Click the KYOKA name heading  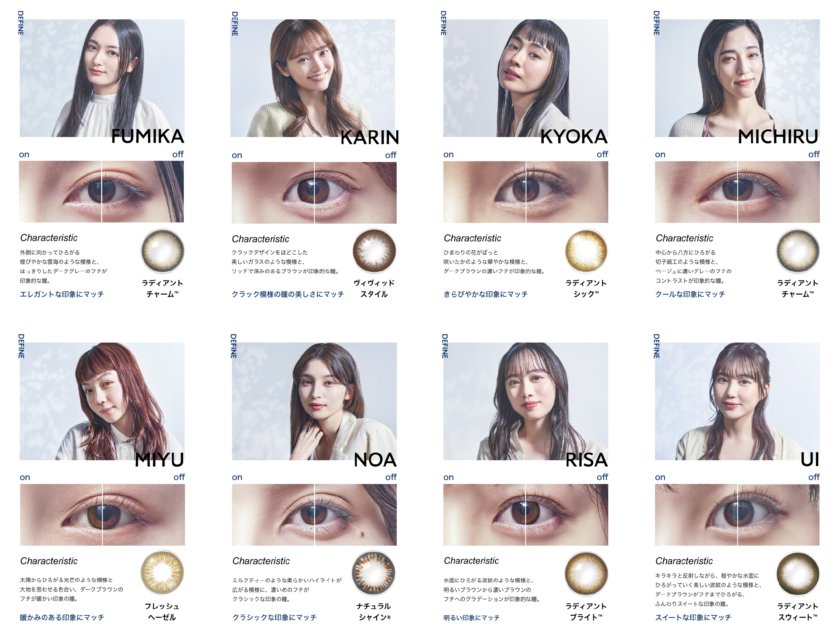(574, 137)
